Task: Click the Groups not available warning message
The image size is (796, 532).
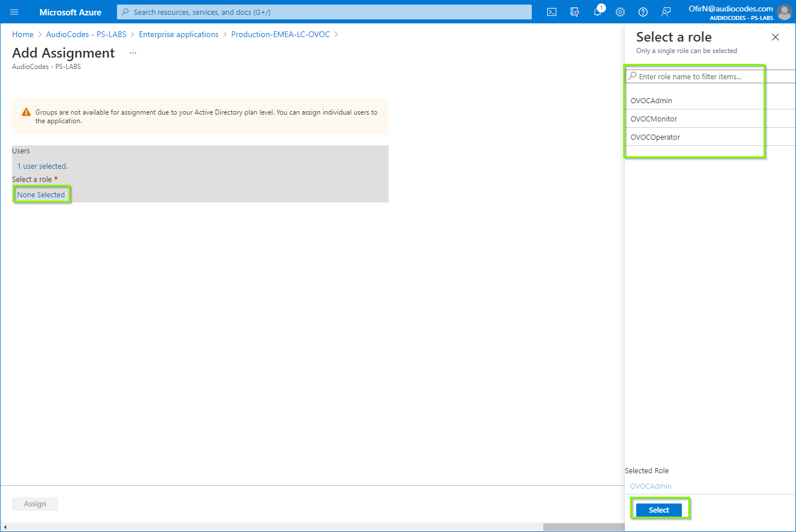Action: pyautogui.click(x=206, y=116)
